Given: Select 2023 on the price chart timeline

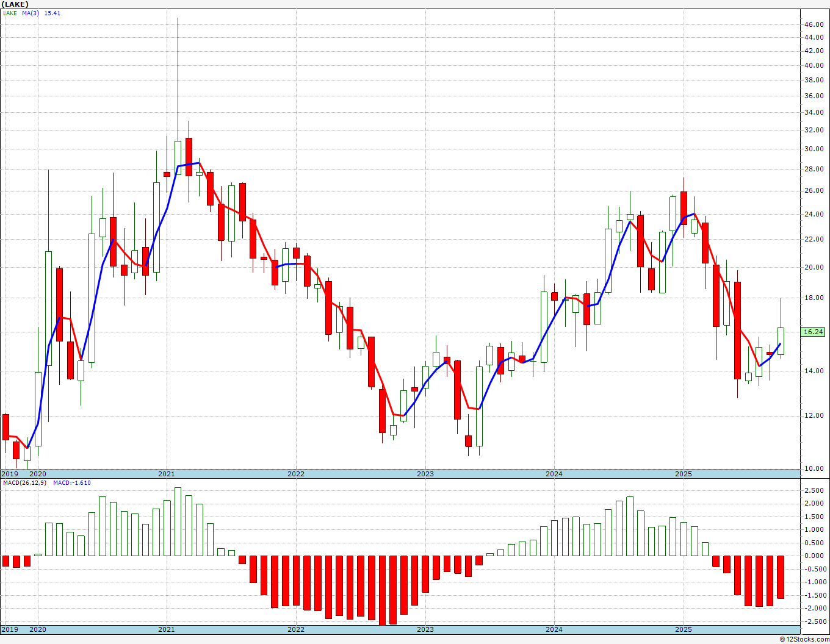Looking at the screenshot, I should (x=425, y=474).
